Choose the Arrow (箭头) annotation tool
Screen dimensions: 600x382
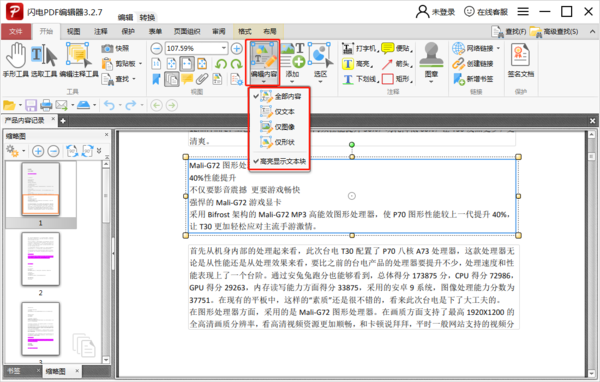[397, 64]
